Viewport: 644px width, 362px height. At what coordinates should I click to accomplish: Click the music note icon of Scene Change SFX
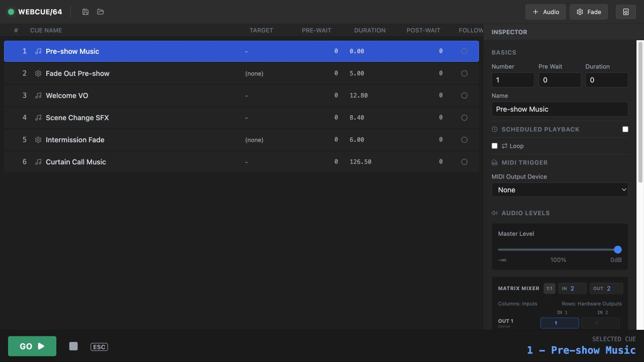coord(38,118)
